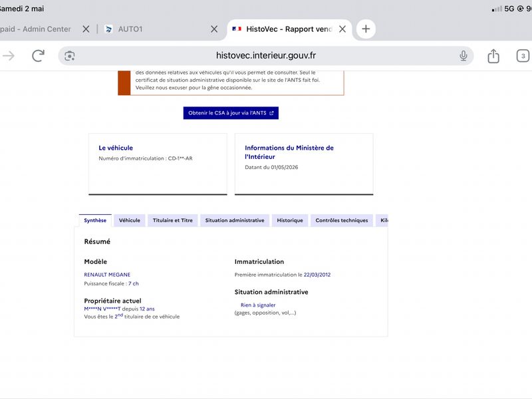
Task: Open the camera search icon in address bar
Action: 70,56
